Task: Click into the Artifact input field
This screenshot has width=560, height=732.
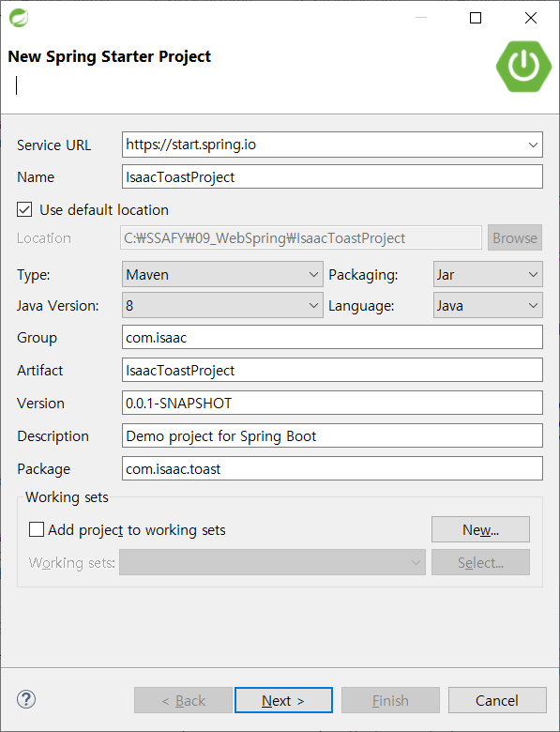Action: [332, 370]
